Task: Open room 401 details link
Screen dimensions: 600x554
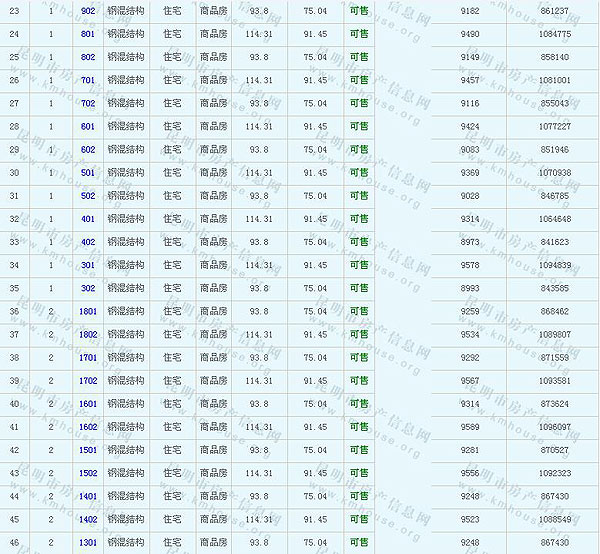Action: 88,219
